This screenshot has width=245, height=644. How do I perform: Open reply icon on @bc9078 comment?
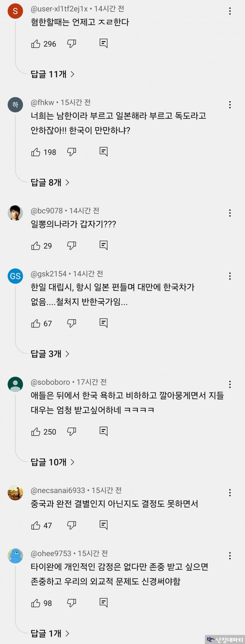click(103, 245)
